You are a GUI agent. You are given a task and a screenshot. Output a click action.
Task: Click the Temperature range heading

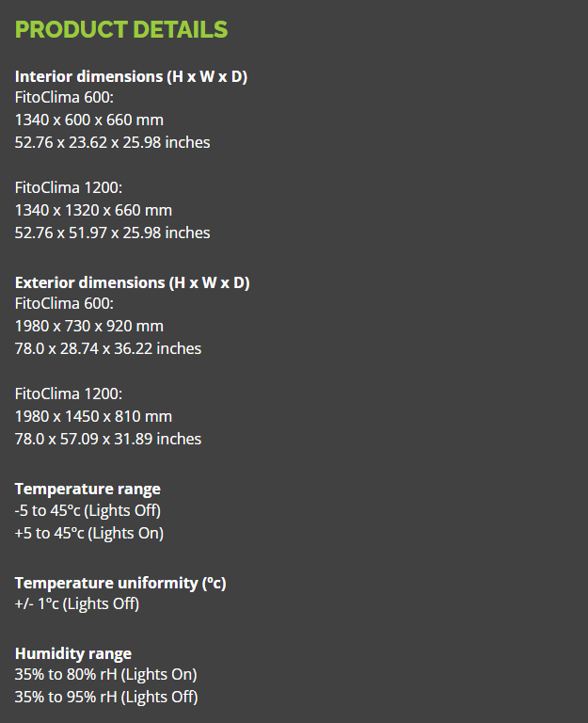click(87, 489)
